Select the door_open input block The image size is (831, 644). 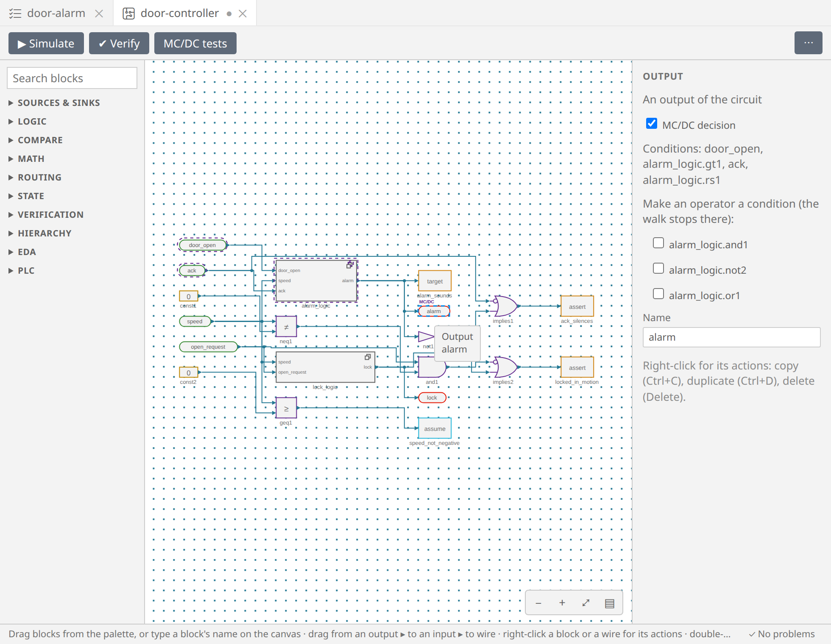(202, 245)
